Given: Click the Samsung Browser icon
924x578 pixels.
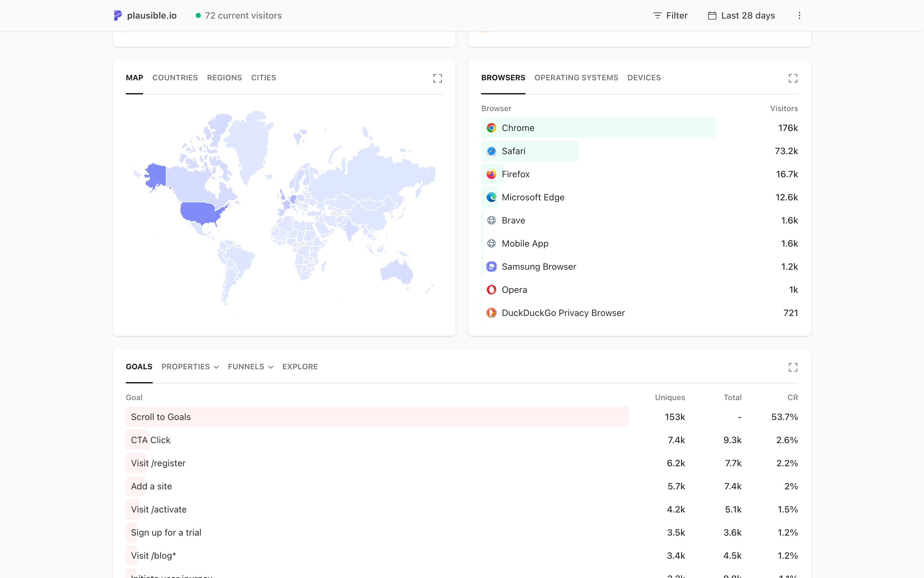Looking at the screenshot, I should pos(492,267).
